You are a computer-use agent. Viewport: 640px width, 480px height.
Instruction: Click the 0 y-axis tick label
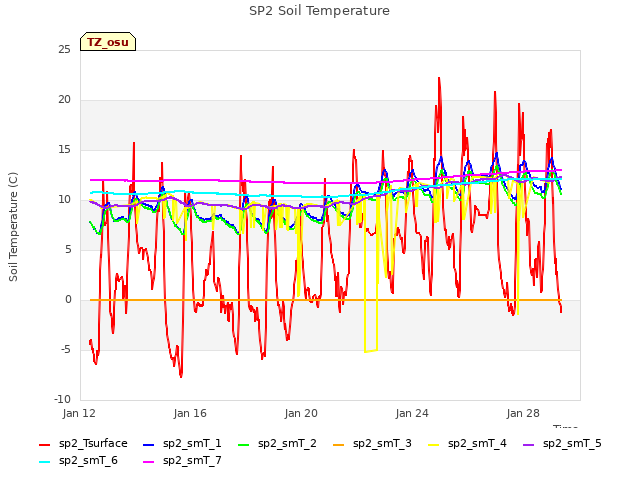(x=68, y=300)
